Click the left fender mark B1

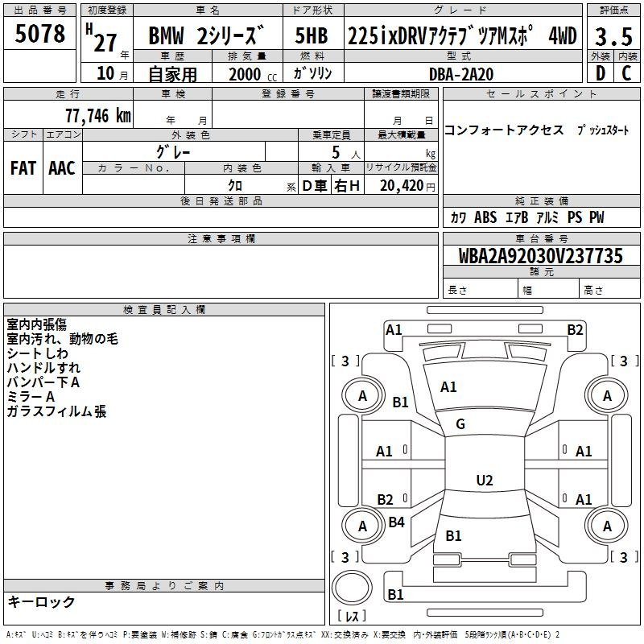(400, 402)
